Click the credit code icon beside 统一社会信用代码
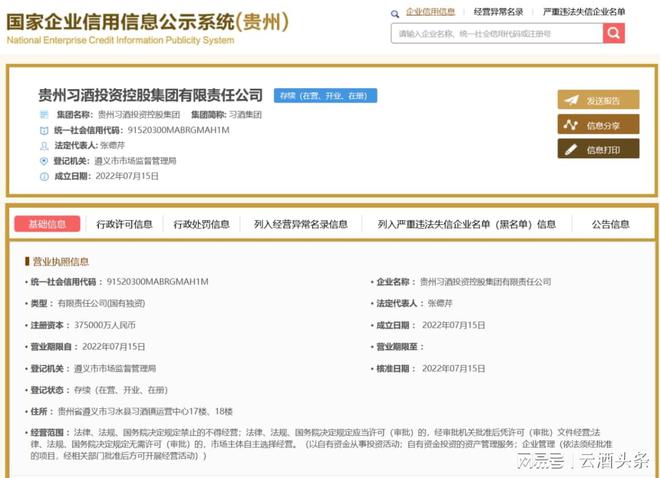This screenshot has height=478, width=660. pos(44,130)
